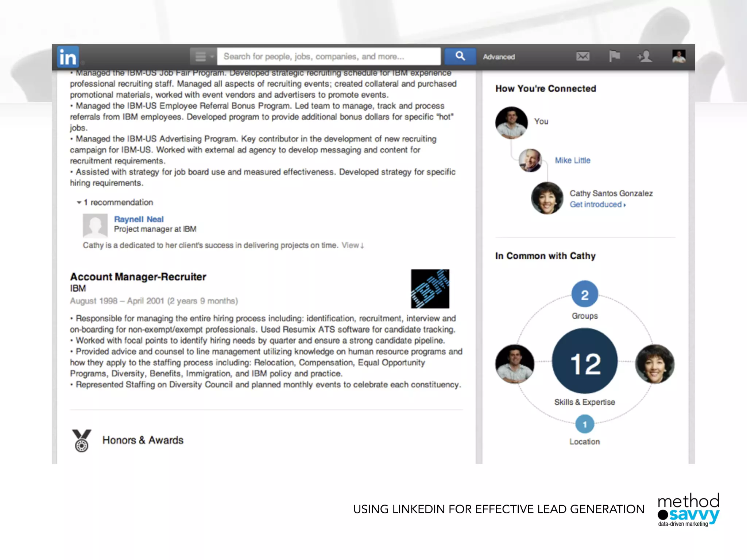Click the search field for people and jobs

pos(329,57)
